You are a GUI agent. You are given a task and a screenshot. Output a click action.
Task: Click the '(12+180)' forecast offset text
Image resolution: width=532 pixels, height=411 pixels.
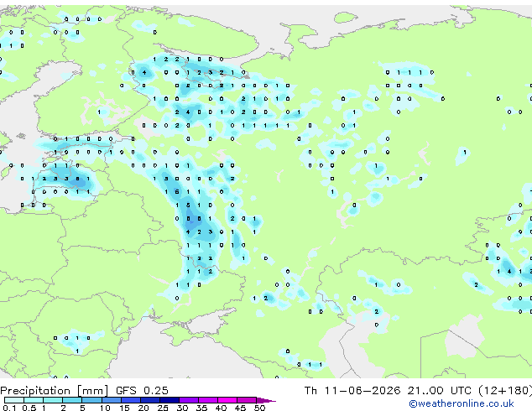pyautogui.click(x=505, y=391)
